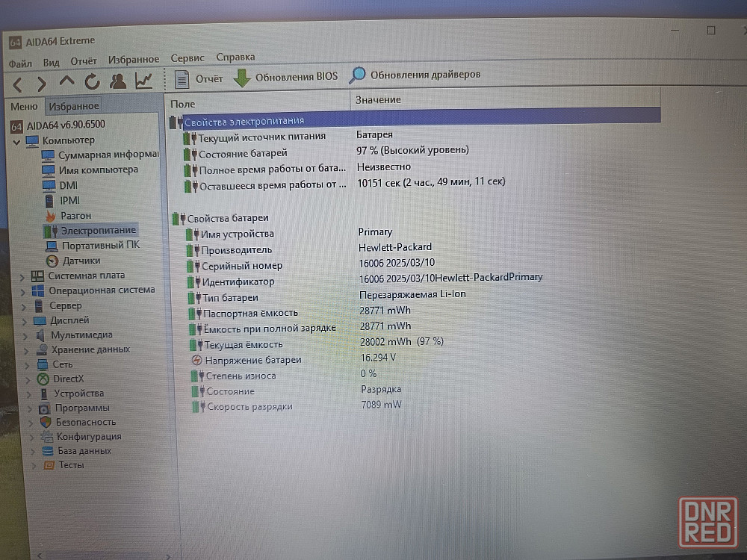Image resolution: width=747 pixels, height=560 pixels.
Task: Expand the Системная плата node
Action: click(22, 277)
